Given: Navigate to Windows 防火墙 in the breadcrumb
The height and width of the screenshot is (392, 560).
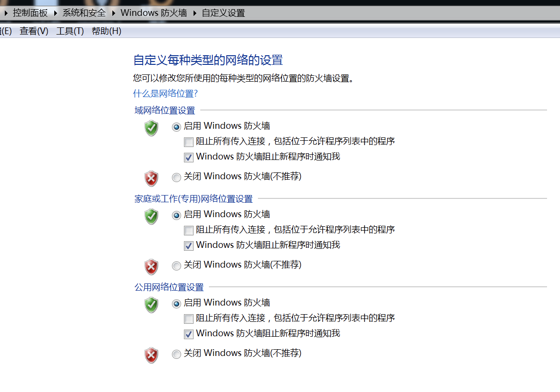Looking at the screenshot, I should coord(154,13).
